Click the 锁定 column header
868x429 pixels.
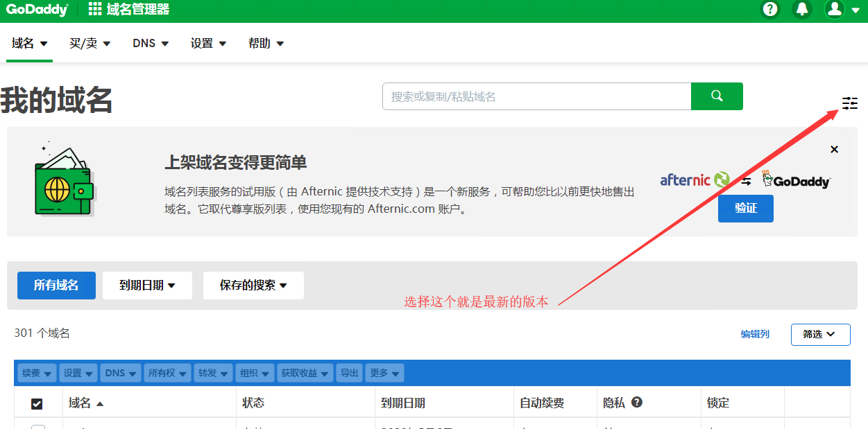click(x=718, y=403)
